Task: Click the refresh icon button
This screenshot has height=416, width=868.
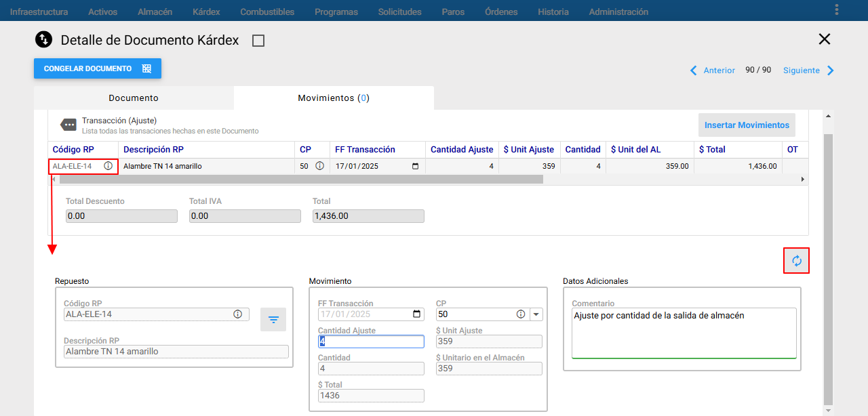Action: pos(797,261)
